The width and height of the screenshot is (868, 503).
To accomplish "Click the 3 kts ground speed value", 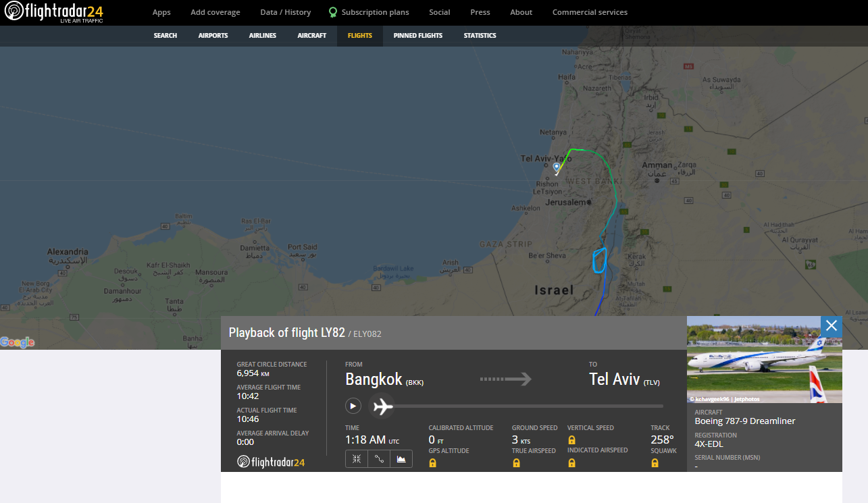I will pyautogui.click(x=521, y=440).
